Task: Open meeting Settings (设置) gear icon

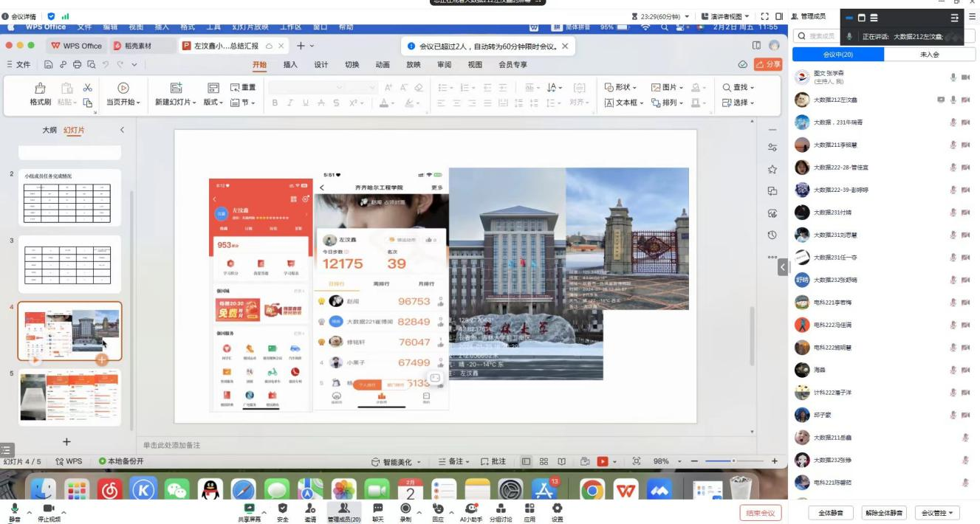Action: (x=557, y=509)
